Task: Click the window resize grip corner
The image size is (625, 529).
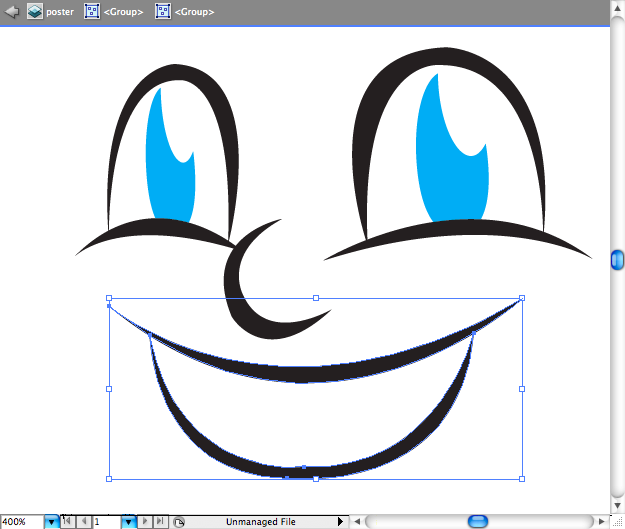Action: pos(617,522)
